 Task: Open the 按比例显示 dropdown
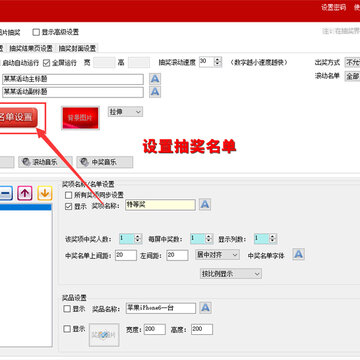pyautogui.click(x=231, y=274)
